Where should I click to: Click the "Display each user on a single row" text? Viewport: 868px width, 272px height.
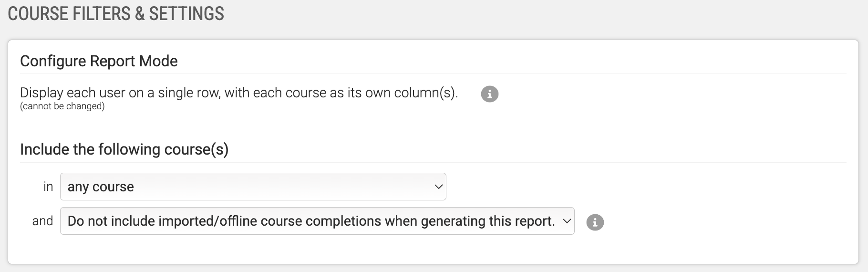tap(119, 93)
